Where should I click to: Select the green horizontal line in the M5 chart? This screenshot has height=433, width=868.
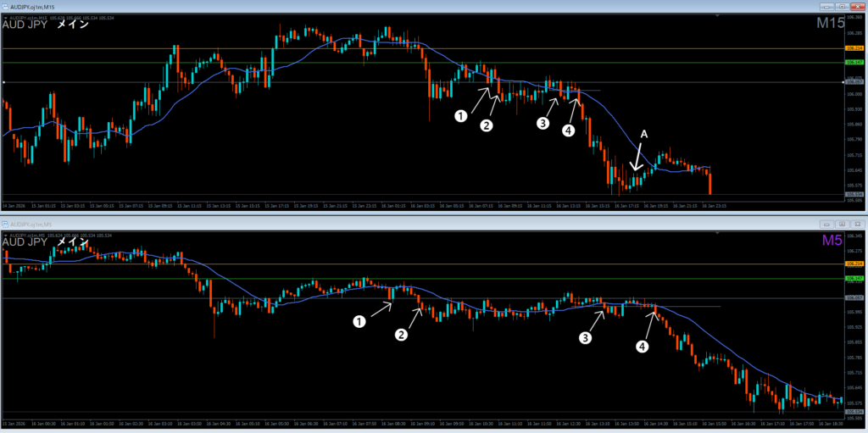pyautogui.click(x=422, y=279)
